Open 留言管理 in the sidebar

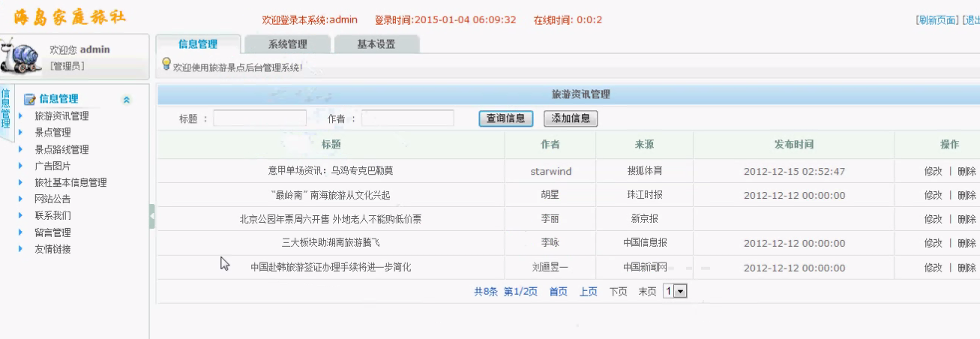point(52,232)
